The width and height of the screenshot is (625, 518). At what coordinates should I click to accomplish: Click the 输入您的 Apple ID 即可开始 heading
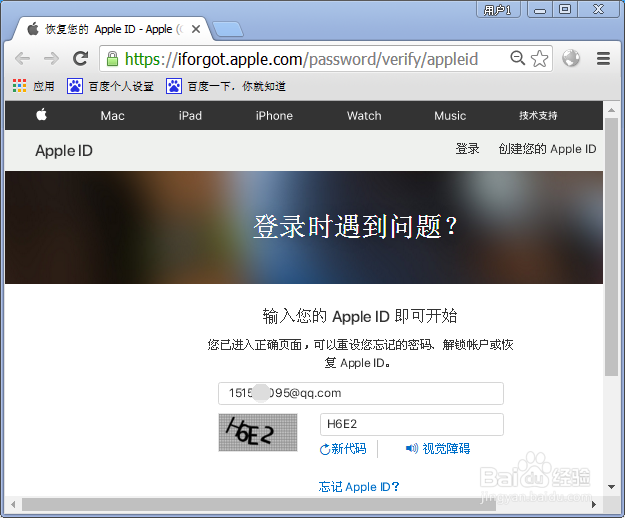(360, 316)
